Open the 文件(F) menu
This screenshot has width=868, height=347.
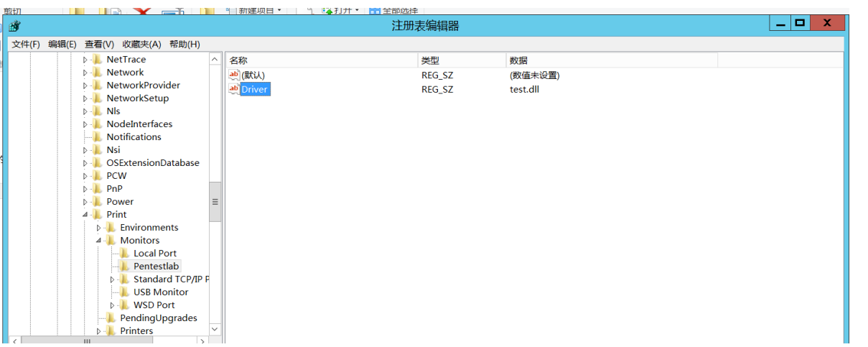pos(26,44)
